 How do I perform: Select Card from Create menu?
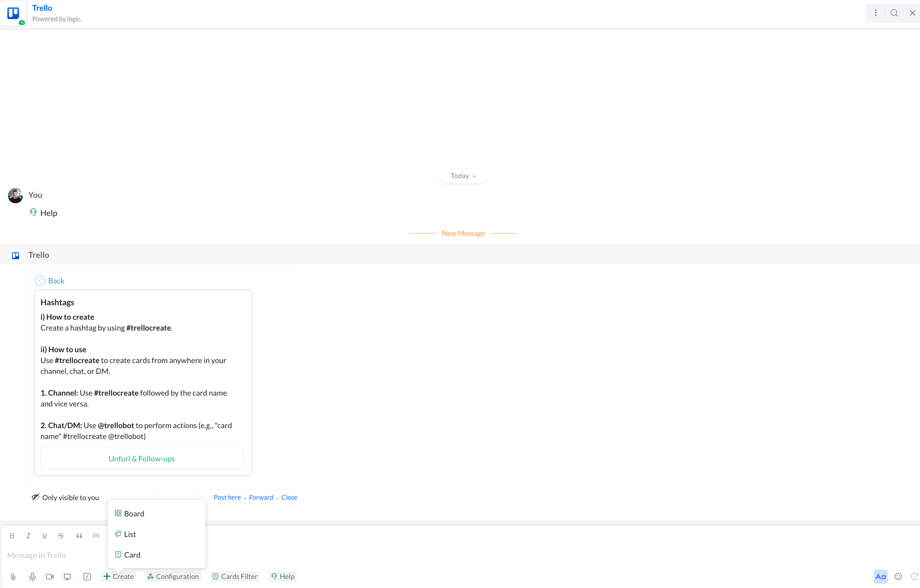[x=157, y=555]
